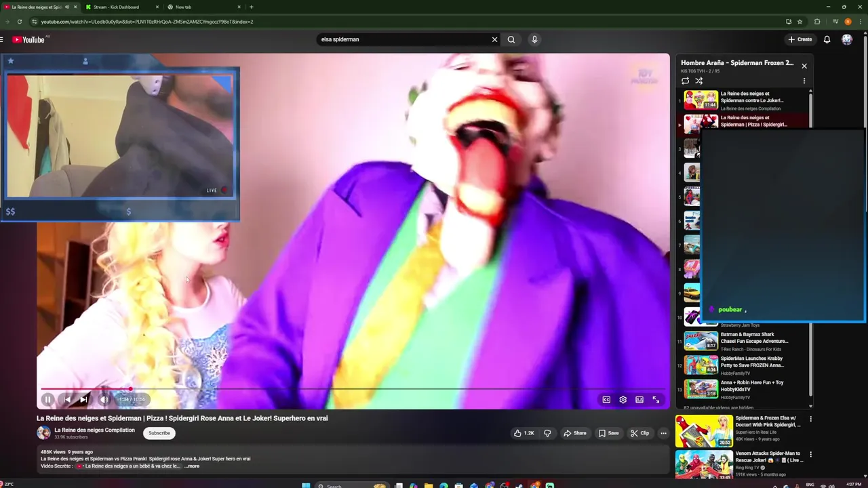Clip a segment of the video
Image resolution: width=868 pixels, height=488 pixels.
(639, 433)
